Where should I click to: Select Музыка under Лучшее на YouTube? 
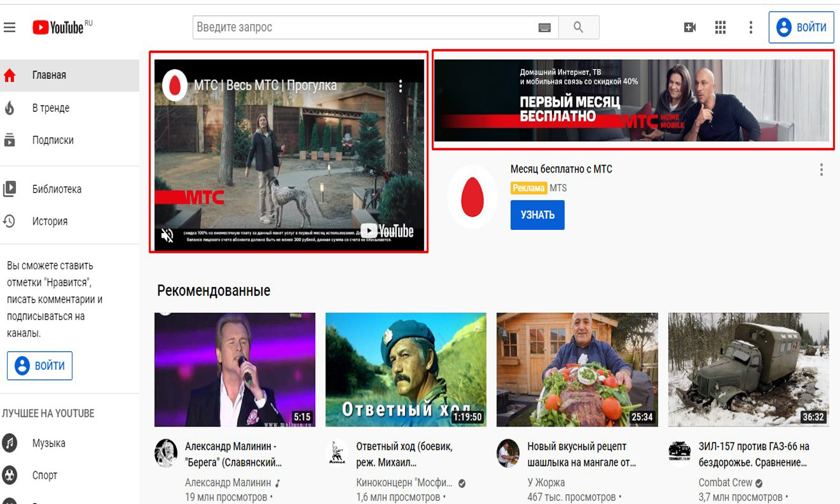tap(49, 443)
